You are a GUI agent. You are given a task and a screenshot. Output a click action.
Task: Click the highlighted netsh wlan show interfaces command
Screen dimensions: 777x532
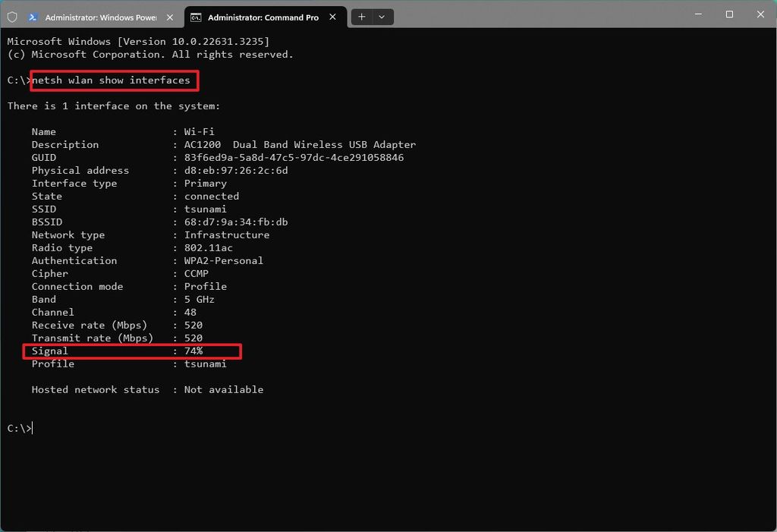tap(114, 80)
